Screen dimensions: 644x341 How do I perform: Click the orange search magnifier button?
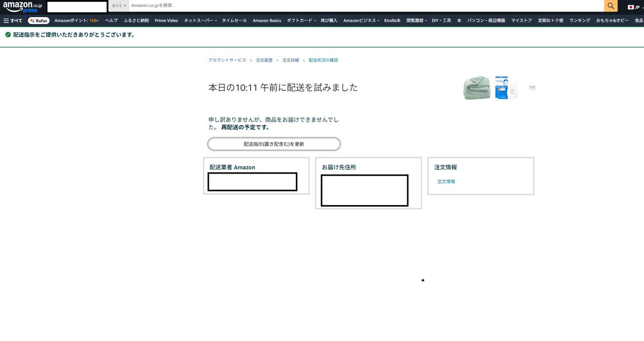pos(611,6)
